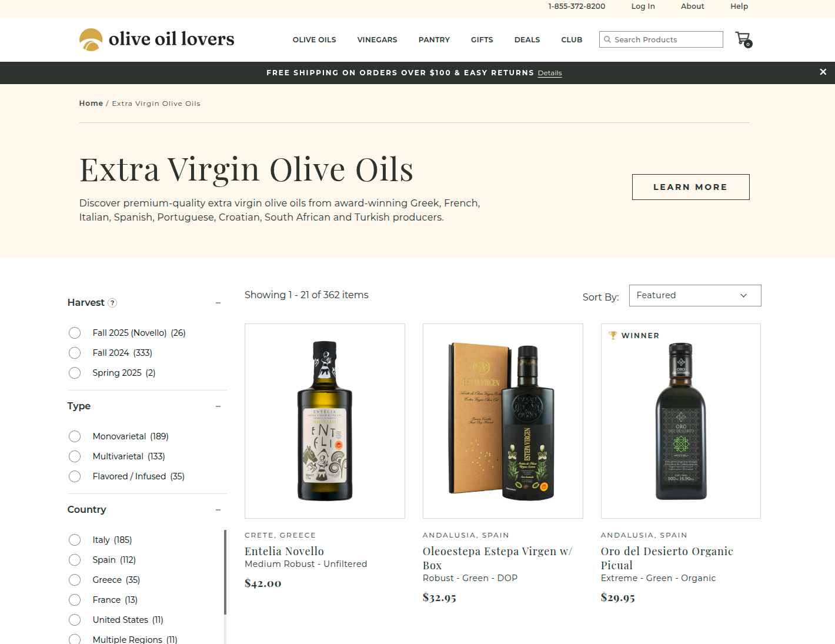Click the search magnifier icon
The image size is (835, 644).
607,39
